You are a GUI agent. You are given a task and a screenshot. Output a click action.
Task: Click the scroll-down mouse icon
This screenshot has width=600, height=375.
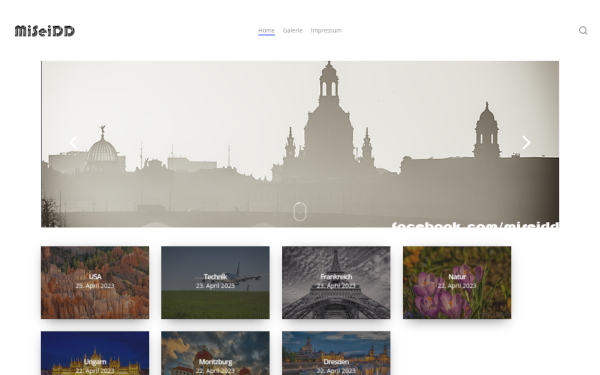(300, 212)
